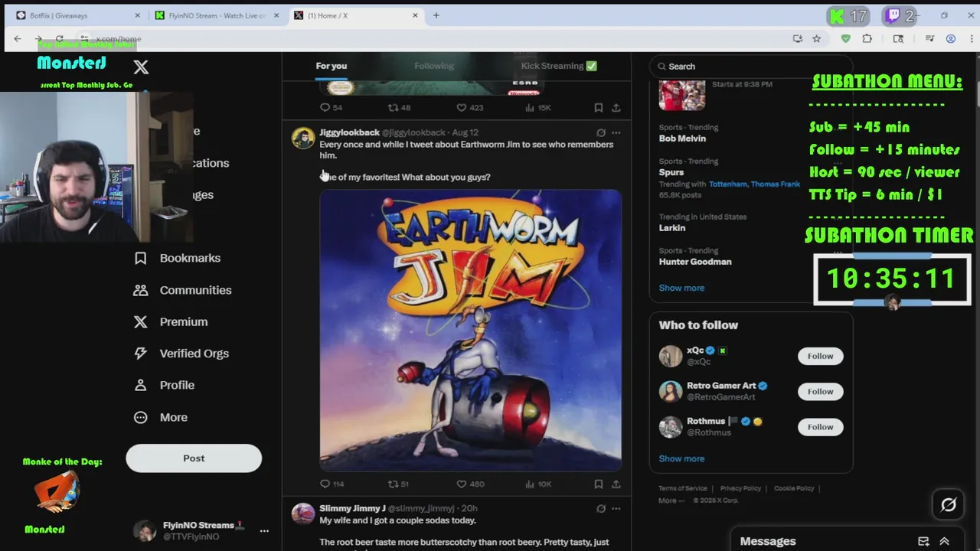Open browser extensions puzzle icon

867,38
